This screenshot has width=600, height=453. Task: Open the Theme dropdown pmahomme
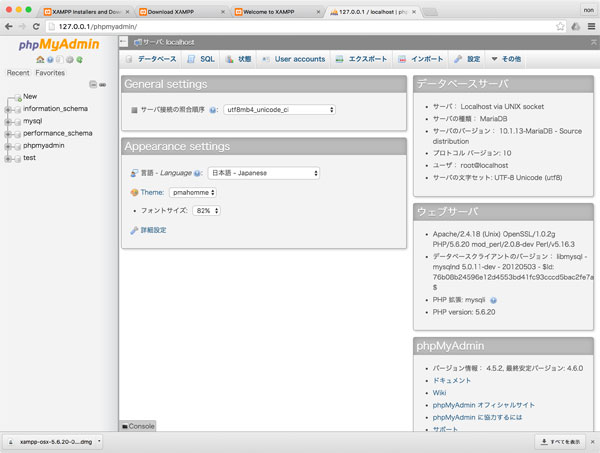[x=193, y=192]
